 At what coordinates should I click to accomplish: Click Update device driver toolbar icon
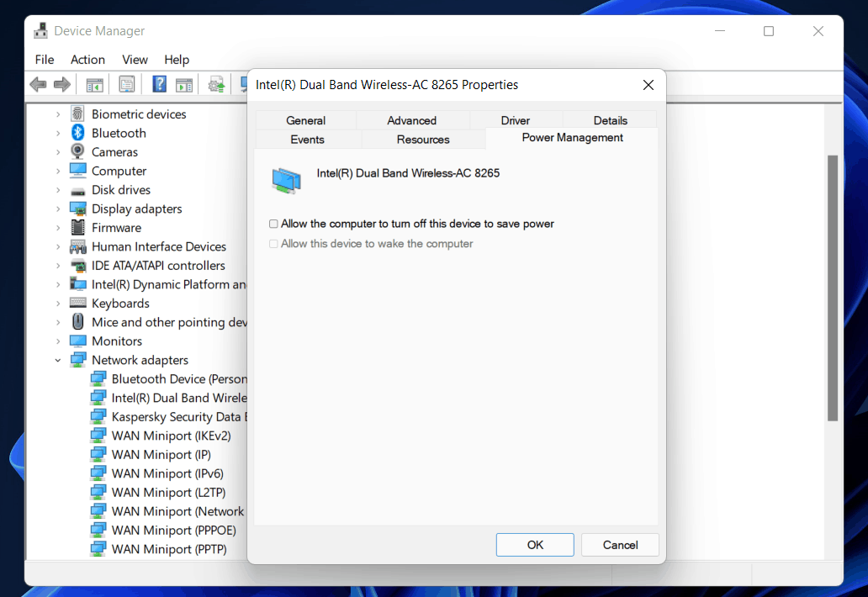coord(216,85)
